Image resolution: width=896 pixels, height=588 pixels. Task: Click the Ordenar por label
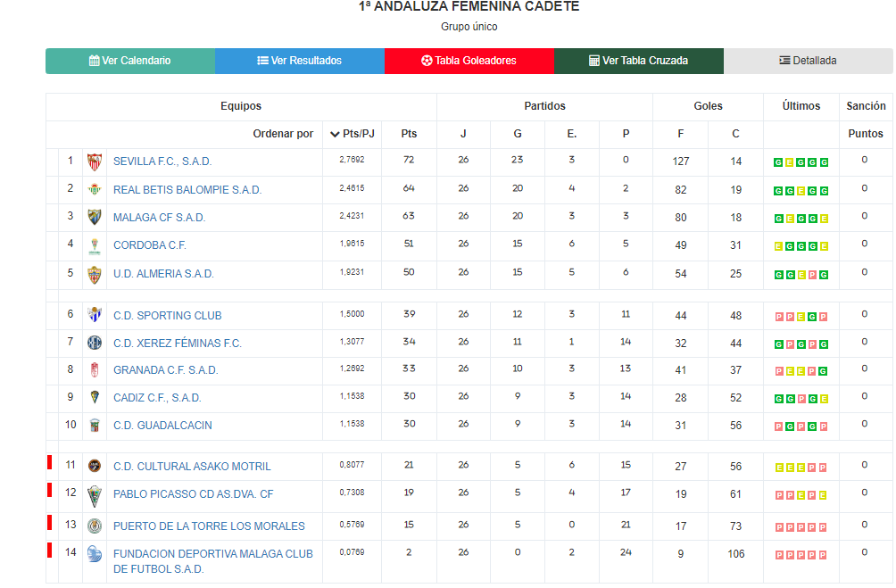283,134
